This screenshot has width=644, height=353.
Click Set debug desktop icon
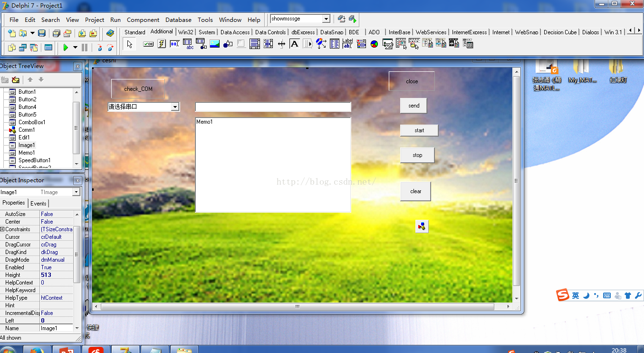(x=352, y=19)
